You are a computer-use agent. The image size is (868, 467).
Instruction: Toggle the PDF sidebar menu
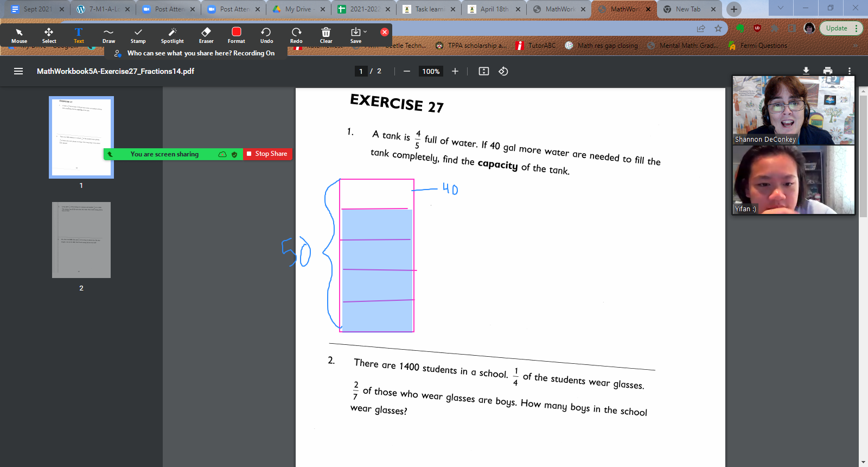pyautogui.click(x=18, y=71)
